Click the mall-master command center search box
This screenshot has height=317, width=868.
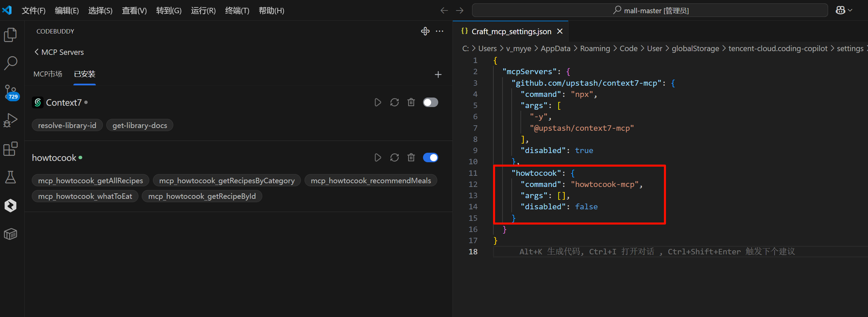point(650,10)
